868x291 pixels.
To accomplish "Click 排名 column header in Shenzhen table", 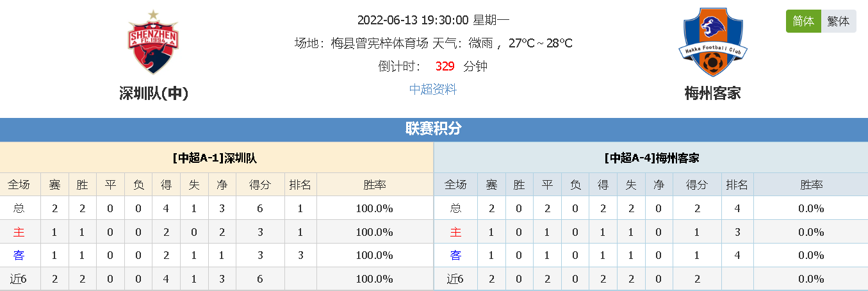I will coord(300,185).
